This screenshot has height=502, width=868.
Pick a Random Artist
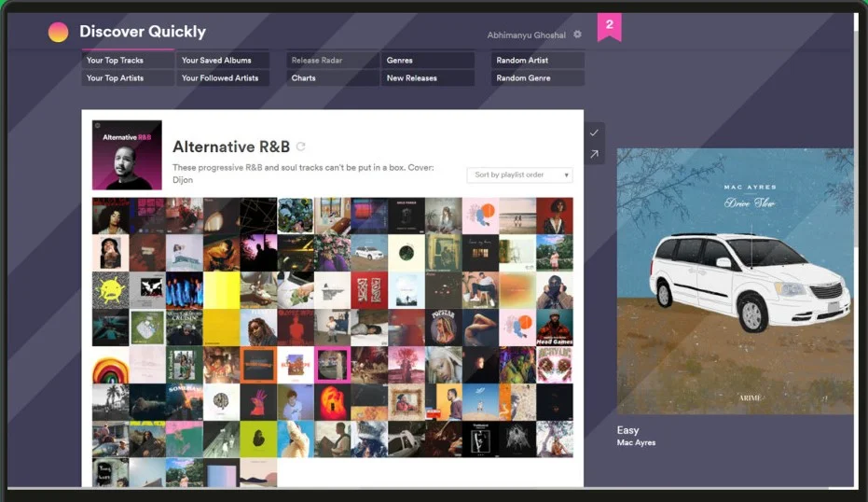[538, 60]
